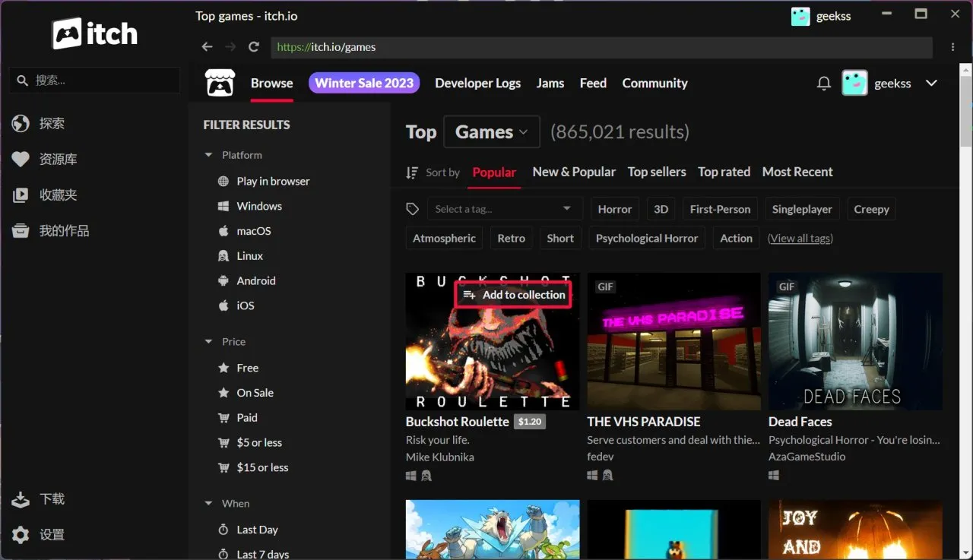Image resolution: width=973 pixels, height=560 pixels.
Task: Open the Jams tab
Action: point(550,84)
